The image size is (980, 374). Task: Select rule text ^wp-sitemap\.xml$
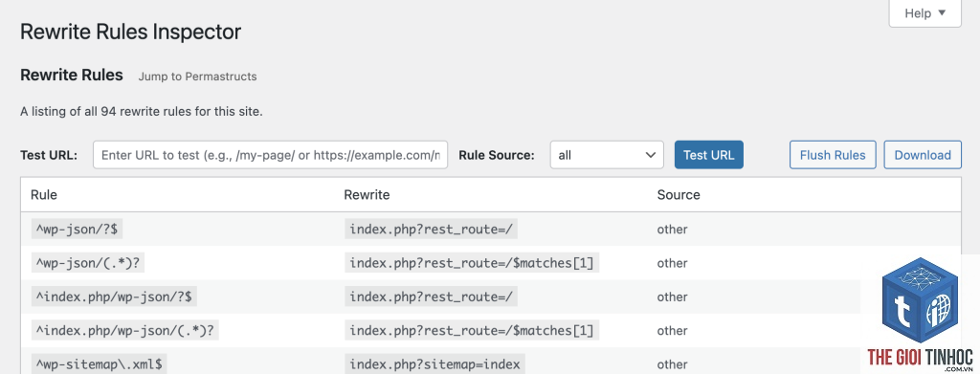[x=99, y=364]
